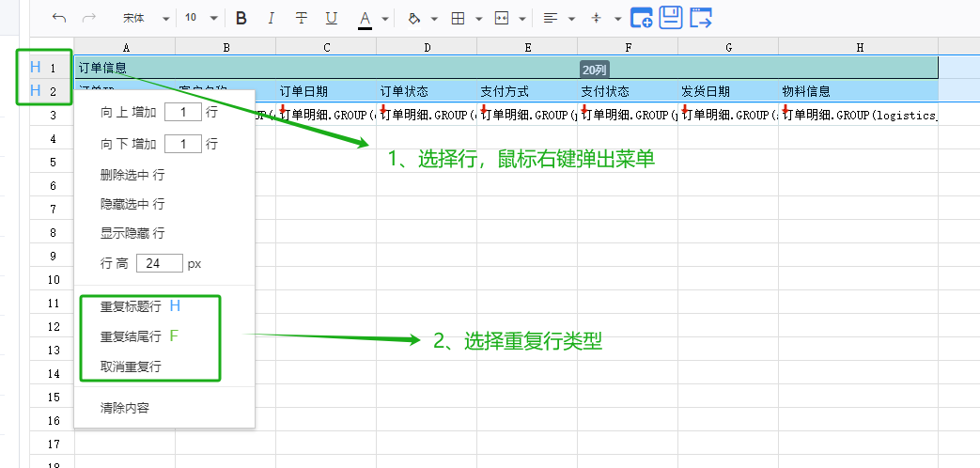Click the vertical align icon
The width and height of the screenshot is (980, 468).
(597, 18)
